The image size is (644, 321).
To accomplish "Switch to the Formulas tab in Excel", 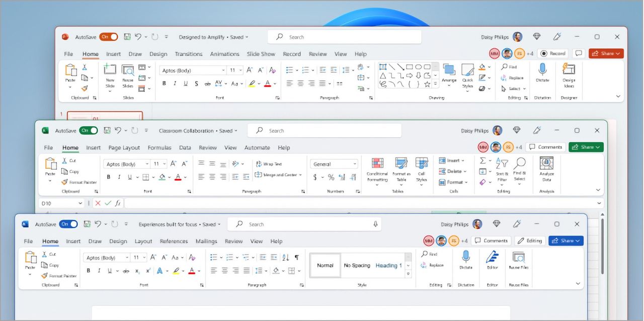I will (x=159, y=147).
